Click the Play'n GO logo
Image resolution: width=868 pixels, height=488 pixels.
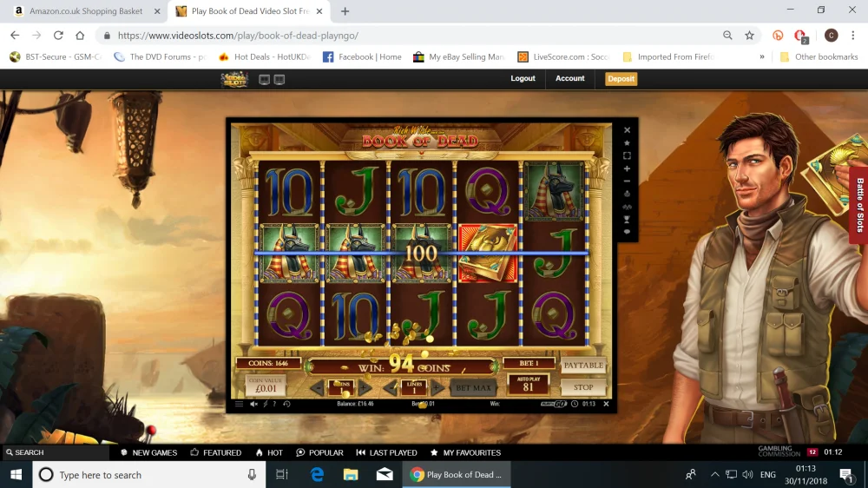(554, 404)
